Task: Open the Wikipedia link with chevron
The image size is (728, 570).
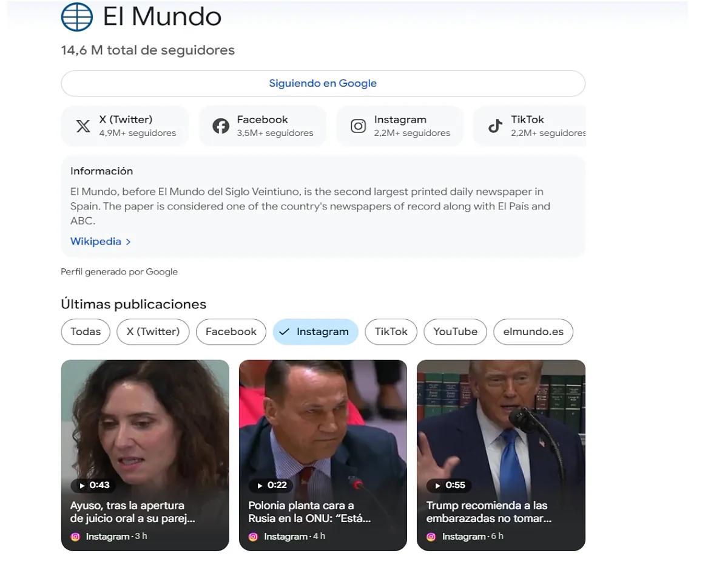Action: click(x=101, y=242)
